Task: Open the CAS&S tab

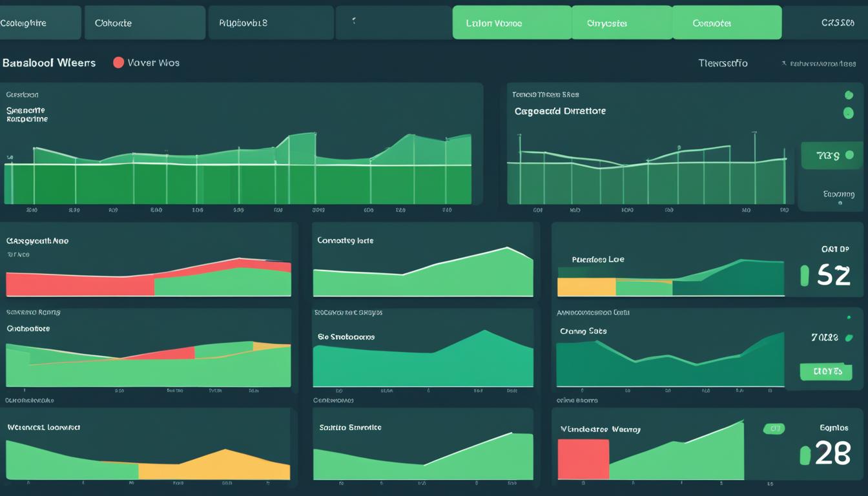Action: coord(837,23)
